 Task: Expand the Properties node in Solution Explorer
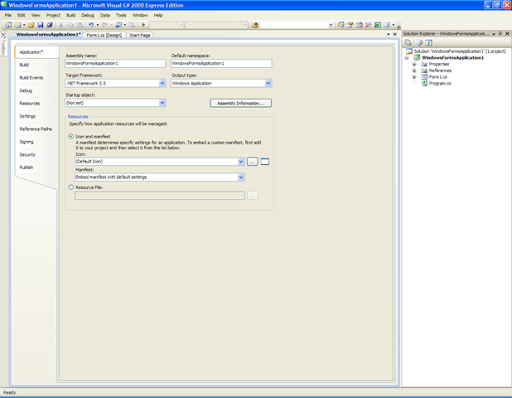point(414,64)
